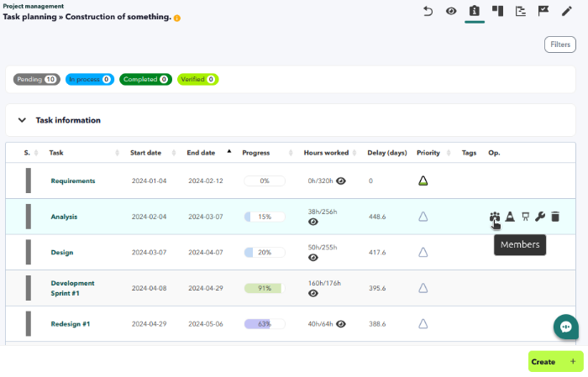Open the milestones flag icon
This screenshot has width=588, height=377.
point(543,11)
